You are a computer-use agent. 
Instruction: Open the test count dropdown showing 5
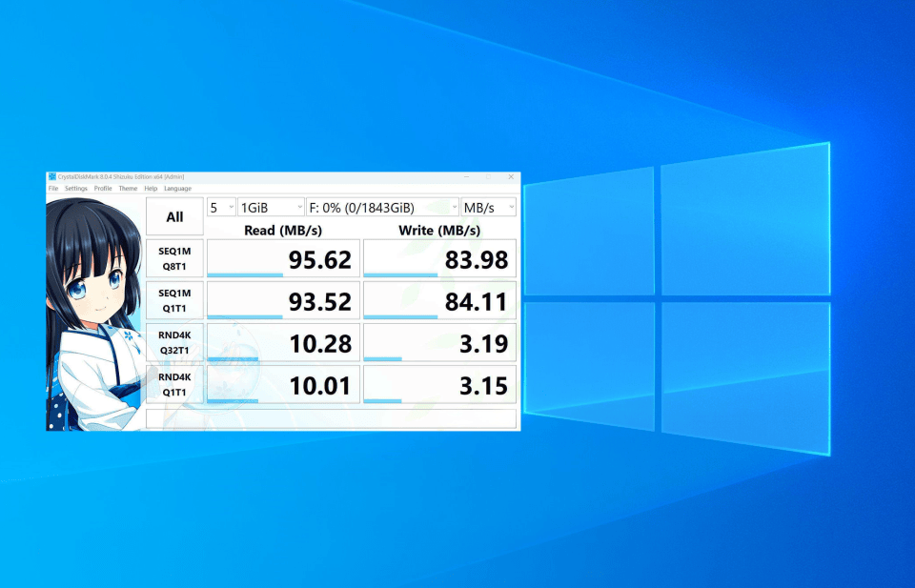tap(221, 207)
